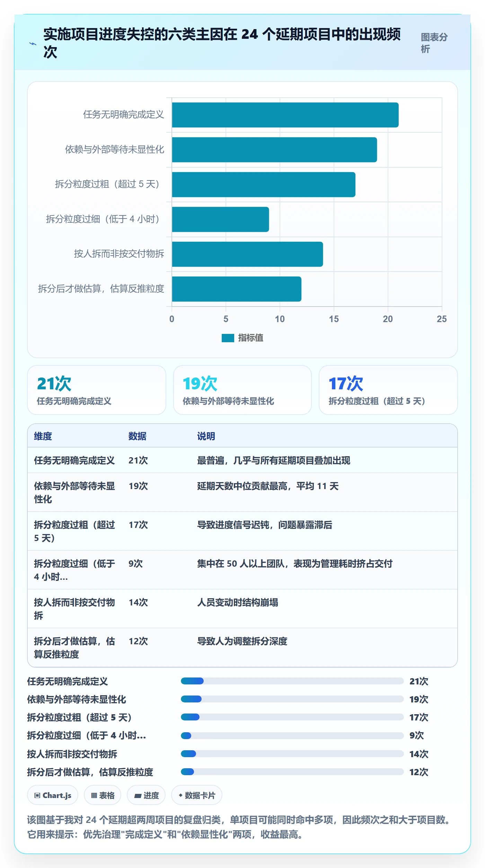Open the 17次 data card
Image resolution: width=485 pixels, height=868 pixels.
click(388, 390)
